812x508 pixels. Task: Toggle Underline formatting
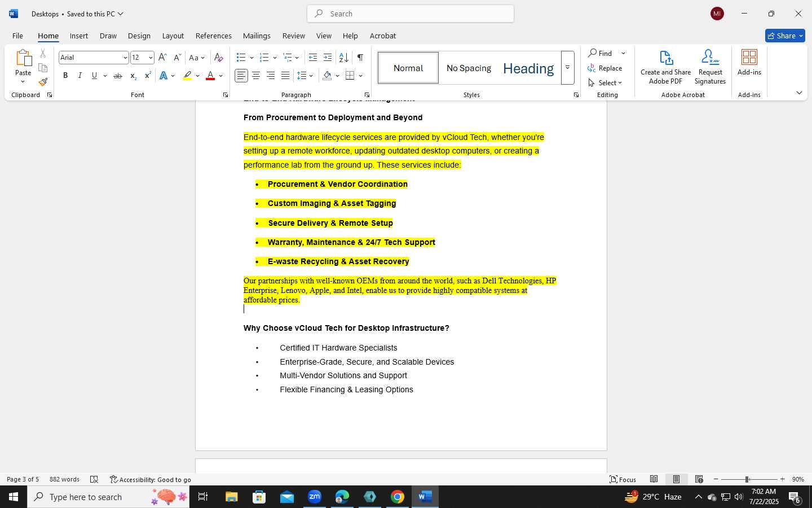pos(94,76)
